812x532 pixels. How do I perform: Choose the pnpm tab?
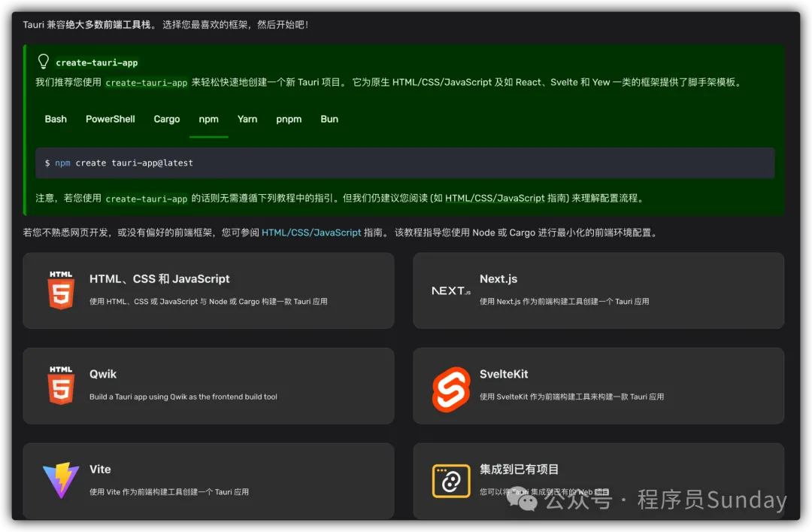click(289, 119)
